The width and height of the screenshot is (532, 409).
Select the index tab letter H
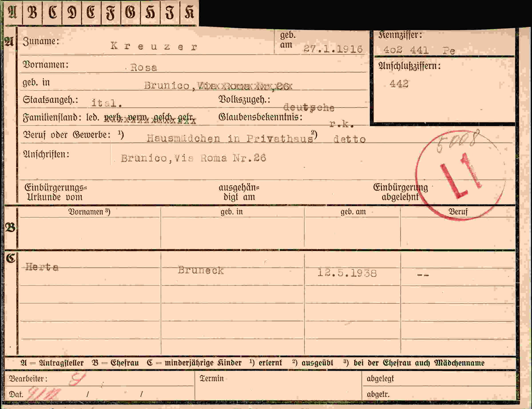150,12
